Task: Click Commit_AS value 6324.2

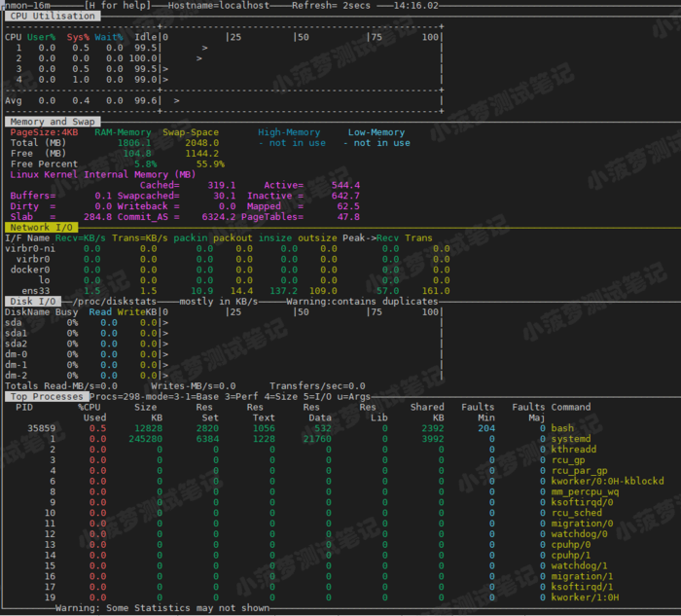Action: (219, 217)
